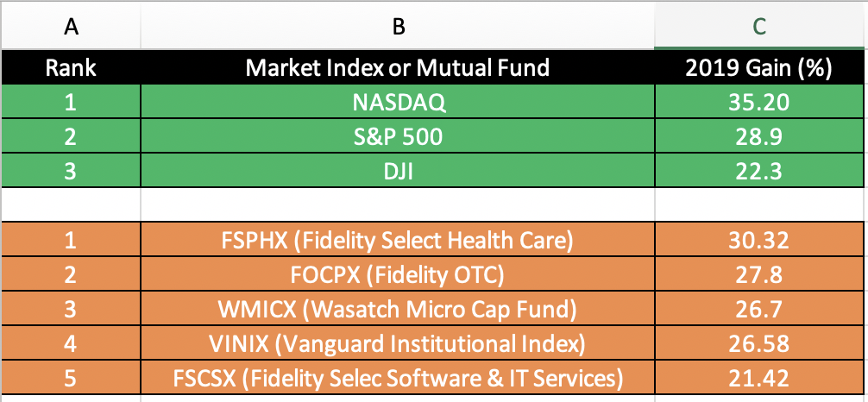Select column A header

[x=71, y=27]
